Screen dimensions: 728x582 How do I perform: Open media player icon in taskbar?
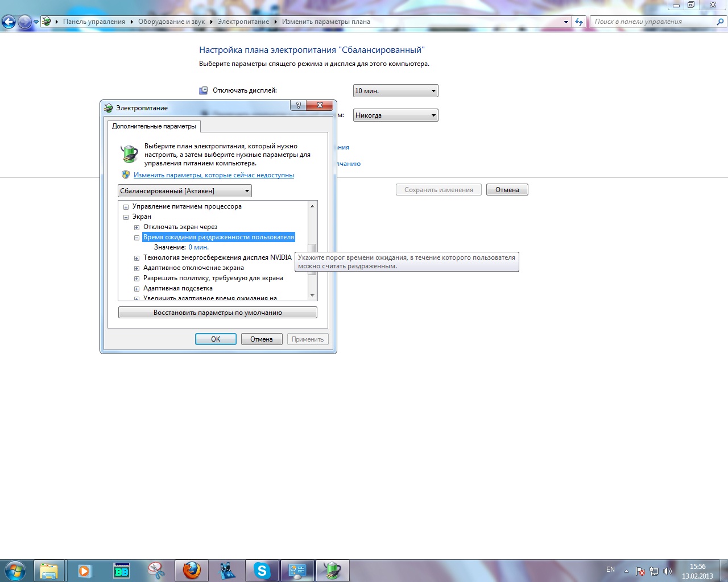point(85,570)
